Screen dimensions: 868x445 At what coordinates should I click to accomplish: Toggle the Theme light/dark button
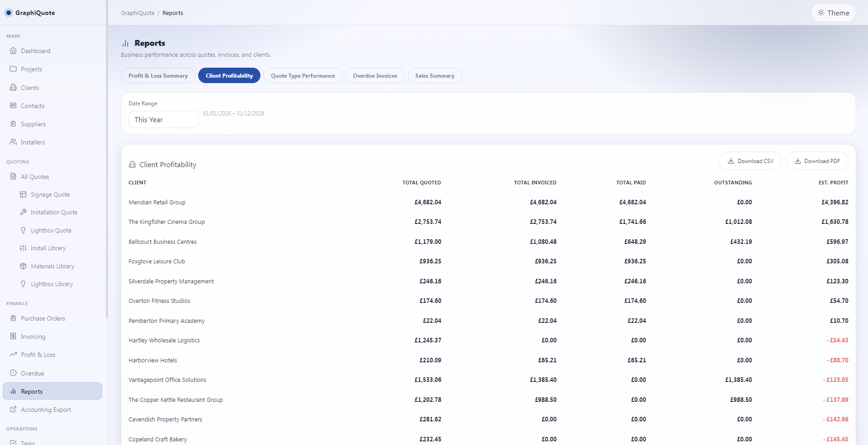pos(833,13)
